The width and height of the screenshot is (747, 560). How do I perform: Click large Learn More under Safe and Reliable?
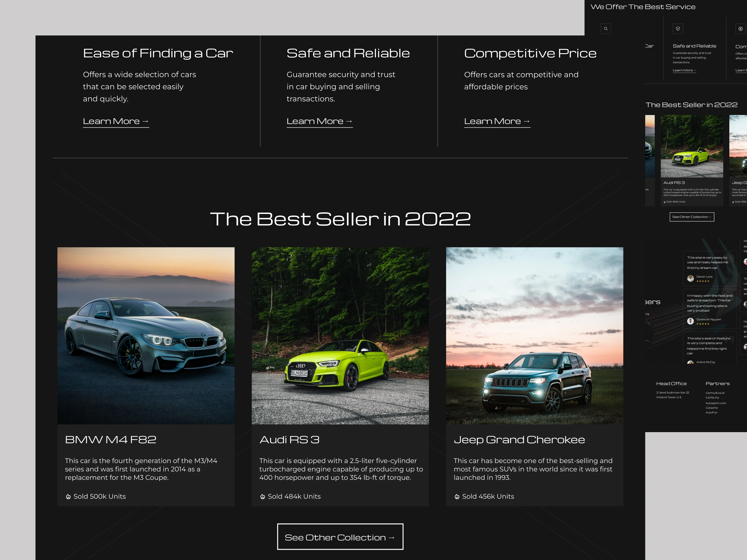[320, 121]
